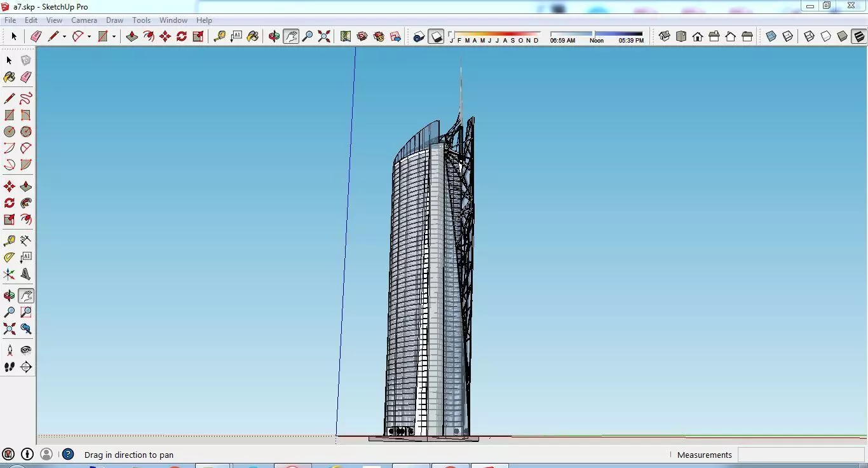The width and height of the screenshot is (868, 468).
Task: Switch to Back view
Action: click(731, 36)
